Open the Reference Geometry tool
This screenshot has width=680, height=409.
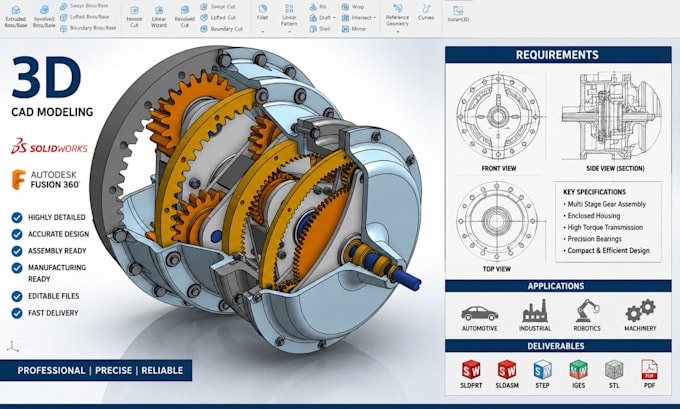pyautogui.click(x=397, y=14)
